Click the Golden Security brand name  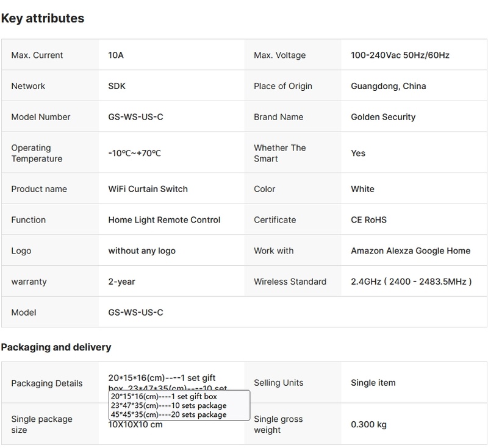pos(383,117)
